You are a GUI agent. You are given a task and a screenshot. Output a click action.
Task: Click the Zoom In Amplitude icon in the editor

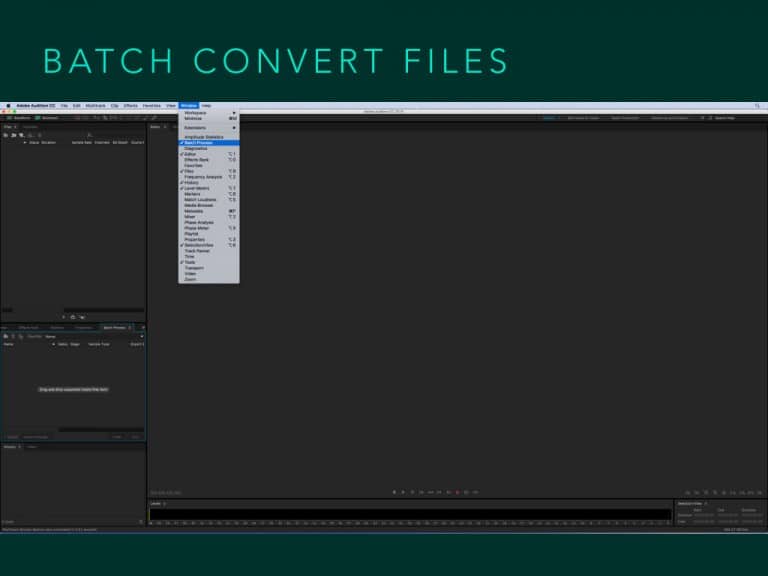point(688,493)
